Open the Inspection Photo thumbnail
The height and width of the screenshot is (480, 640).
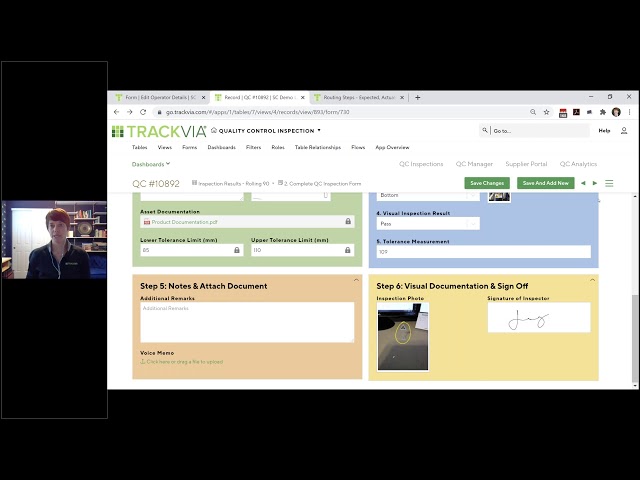403,337
